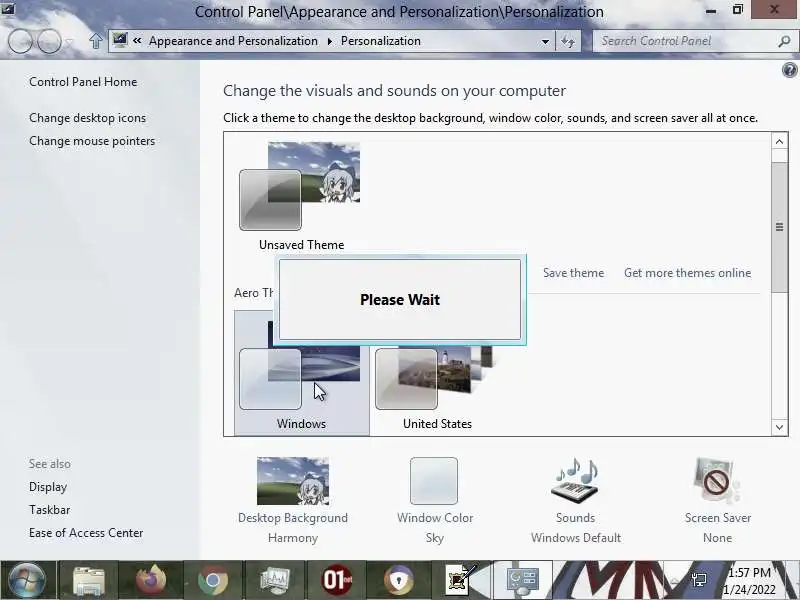The image size is (800, 600).
Task: Click the Personalization breadcrumb
Action: (x=381, y=41)
